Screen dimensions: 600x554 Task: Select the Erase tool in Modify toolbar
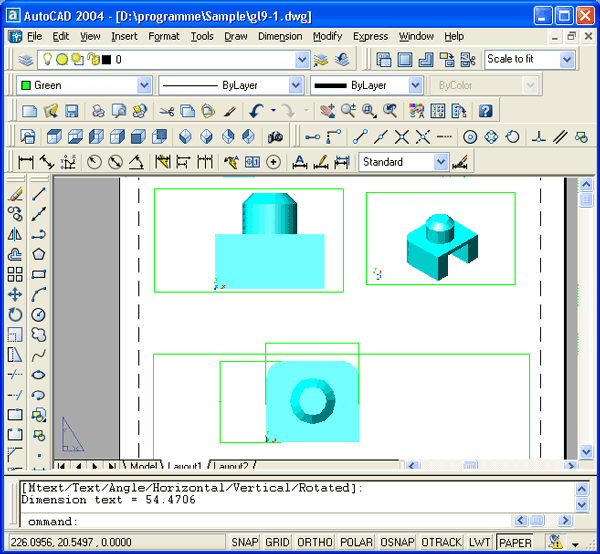[15, 194]
